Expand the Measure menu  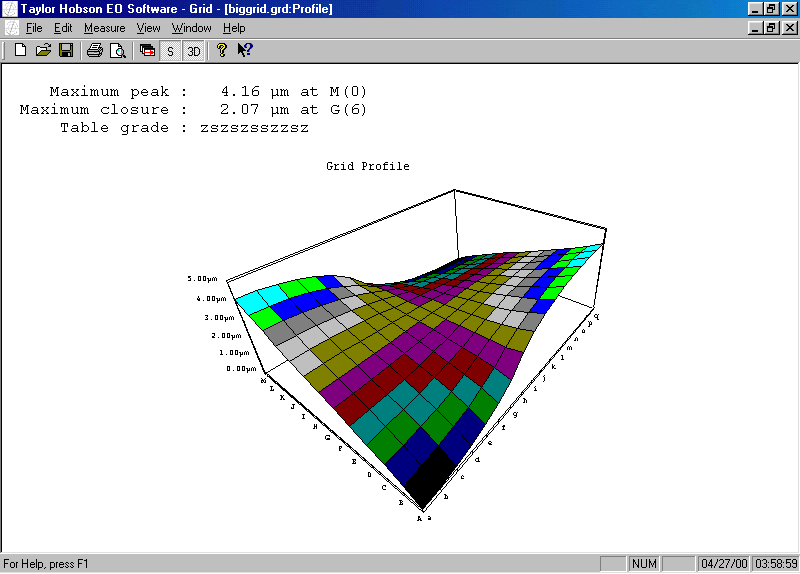click(x=104, y=28)
